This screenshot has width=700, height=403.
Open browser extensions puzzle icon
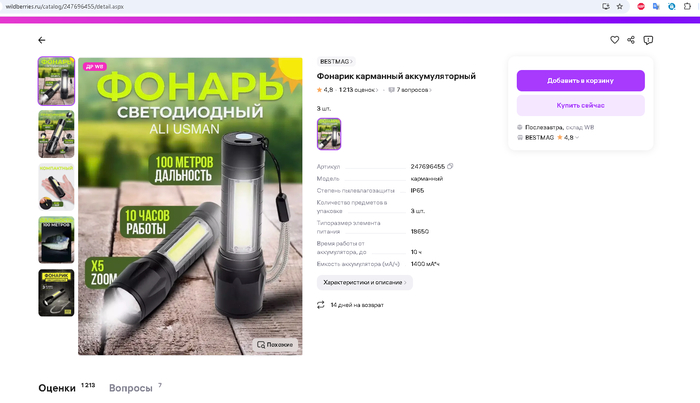(687, 6)
